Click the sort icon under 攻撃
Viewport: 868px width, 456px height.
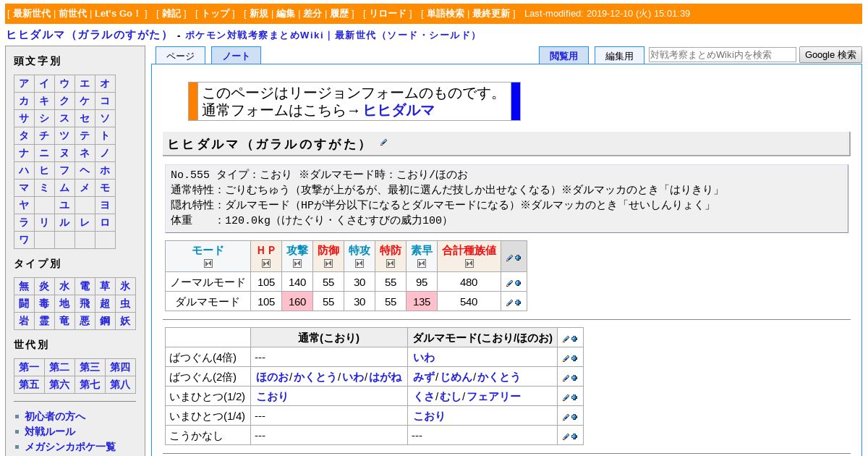coord(297,263)
